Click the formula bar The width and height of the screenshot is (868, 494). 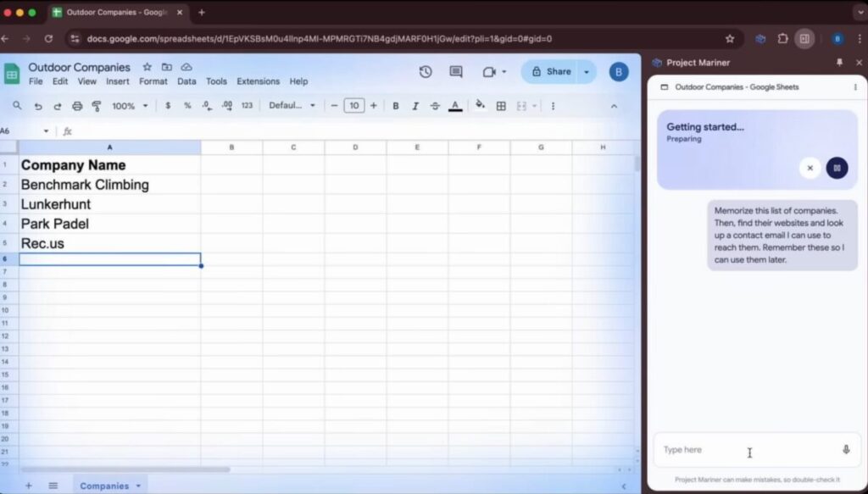(x=354, y=131)
